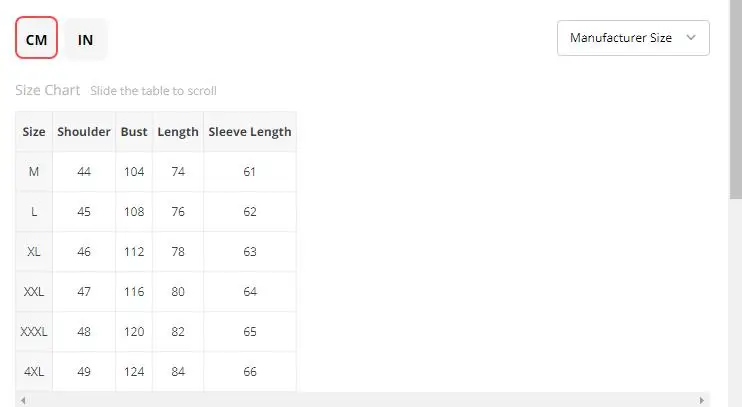Image resolution: width=742 pixels, height=407 pixels.
Task: Select the XXXL size row label
Action: (34, 332)
